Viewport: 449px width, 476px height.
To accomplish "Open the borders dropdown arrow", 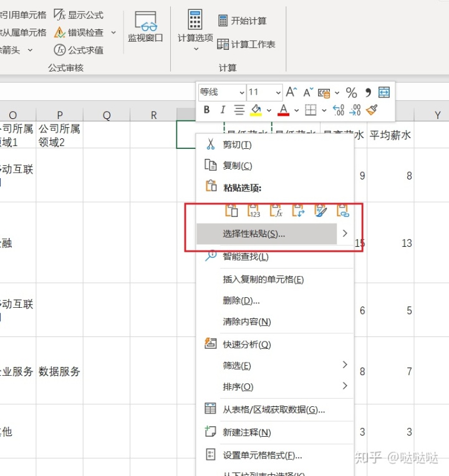I will [x=324, y=110].
